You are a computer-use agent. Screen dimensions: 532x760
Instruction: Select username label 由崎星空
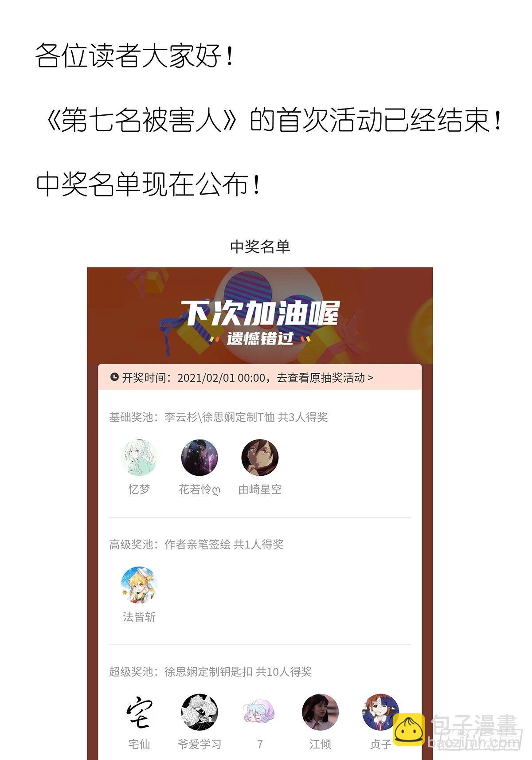[x=260, y=490]
